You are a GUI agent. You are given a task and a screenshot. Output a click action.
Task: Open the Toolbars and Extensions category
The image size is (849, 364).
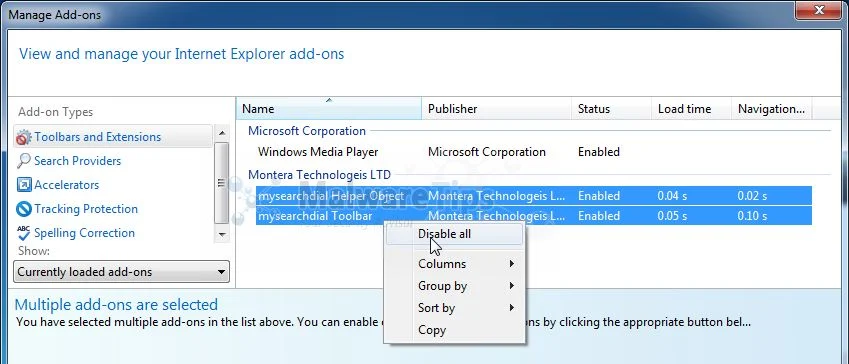click(113, 137)
